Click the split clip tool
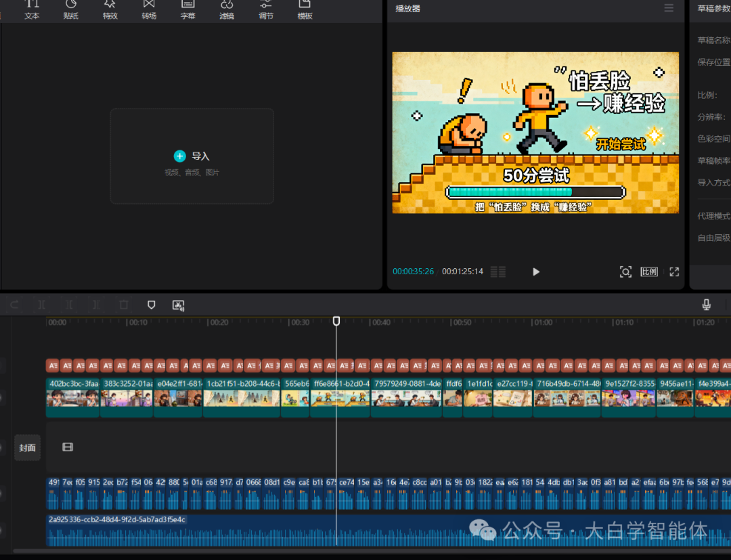Screen dimensions: 731x560 click(41, 305)
